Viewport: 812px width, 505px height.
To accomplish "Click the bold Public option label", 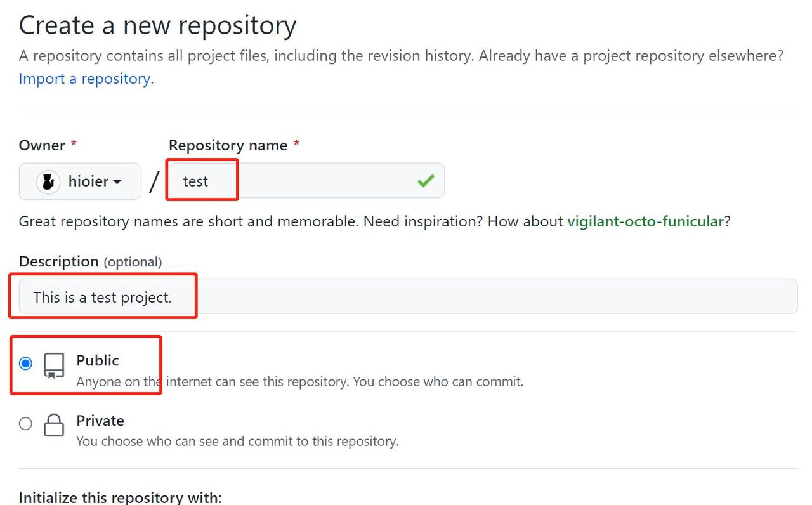I will pos(98,360).
